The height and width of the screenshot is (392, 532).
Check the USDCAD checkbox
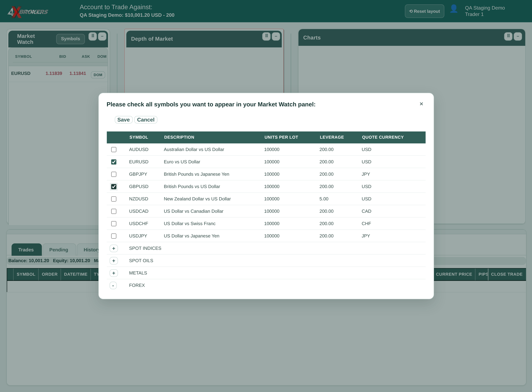[x=114, y=211]
